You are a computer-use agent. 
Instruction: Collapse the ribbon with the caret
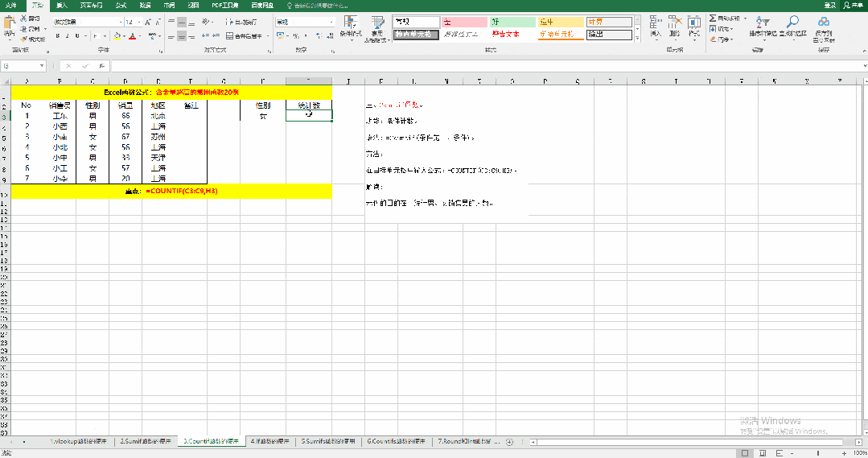(x=864, y=51)
